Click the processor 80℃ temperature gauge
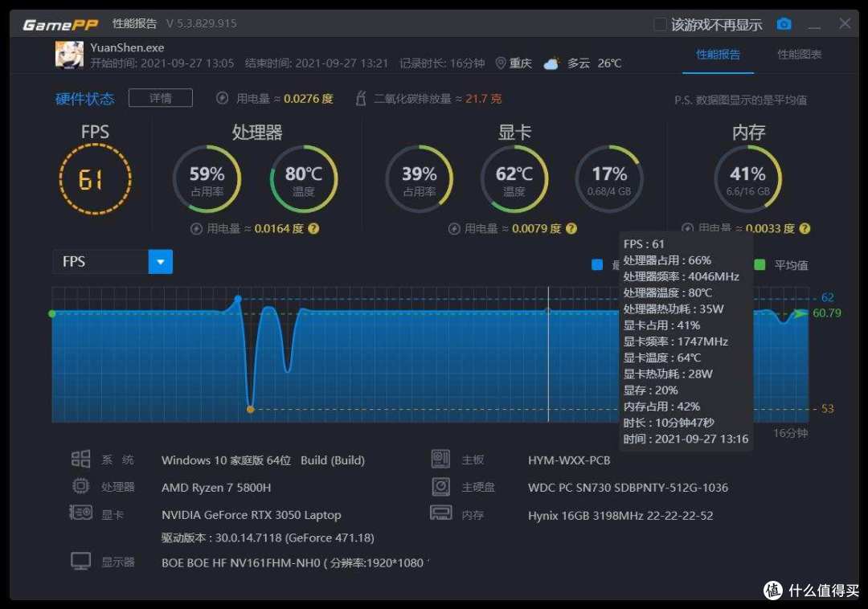 click(303, 178)
